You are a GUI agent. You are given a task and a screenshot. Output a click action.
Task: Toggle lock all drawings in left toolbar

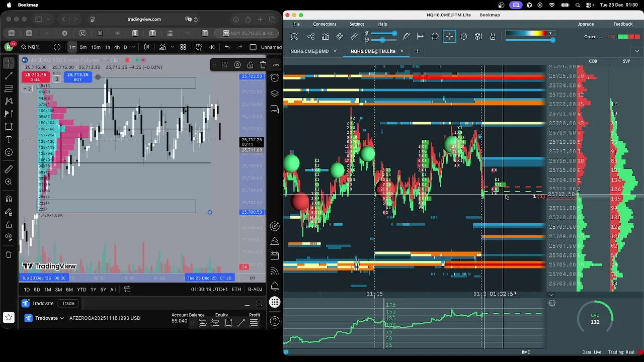tap(9, 225)
